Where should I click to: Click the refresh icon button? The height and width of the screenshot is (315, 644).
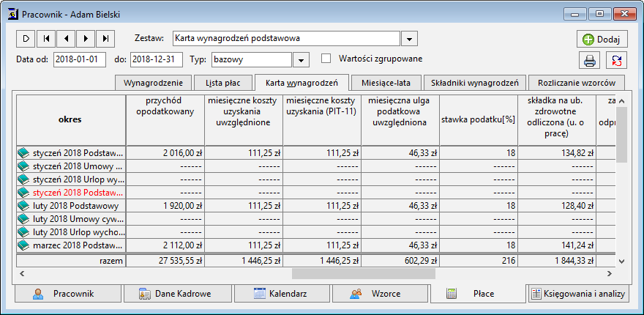(617, 61)
